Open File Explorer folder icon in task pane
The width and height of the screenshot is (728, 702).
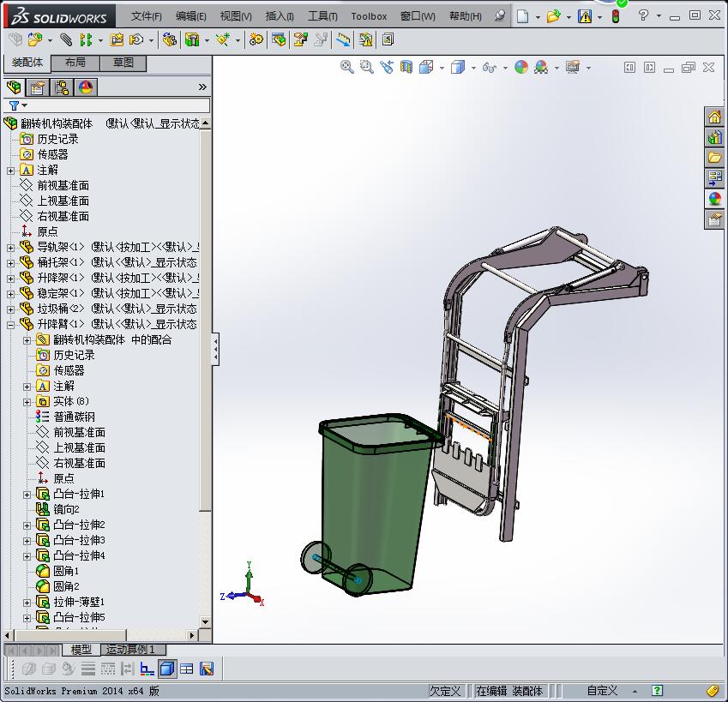tap(714, 158)
